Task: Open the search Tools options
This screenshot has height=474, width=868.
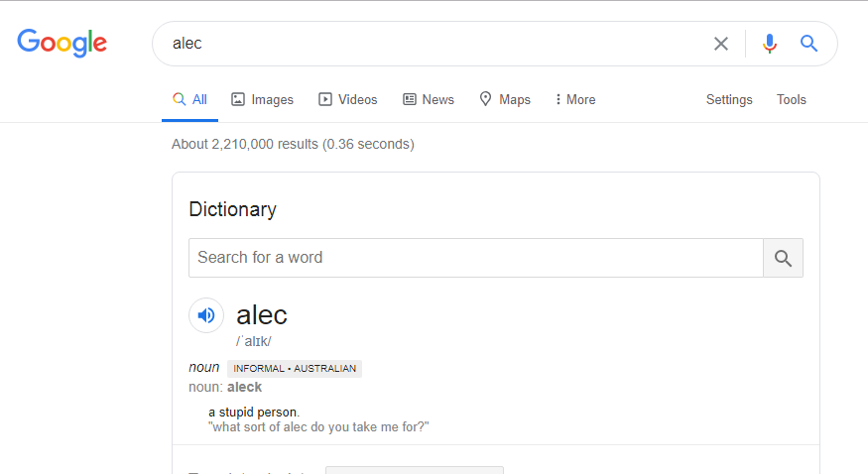Action: pos(791,99)
